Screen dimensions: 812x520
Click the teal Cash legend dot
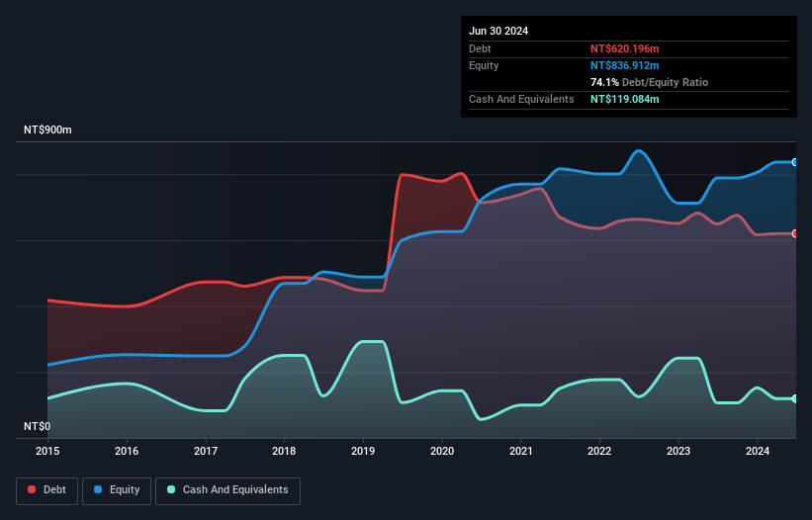(171, 489)
